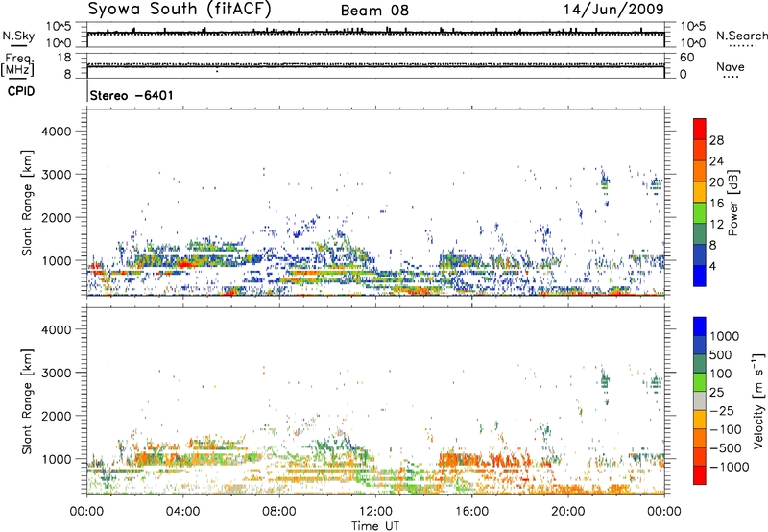Viewport: 768px width, 532px height.
Task: Click the power colorbar value '16'
Action: [x=716, y=204]
